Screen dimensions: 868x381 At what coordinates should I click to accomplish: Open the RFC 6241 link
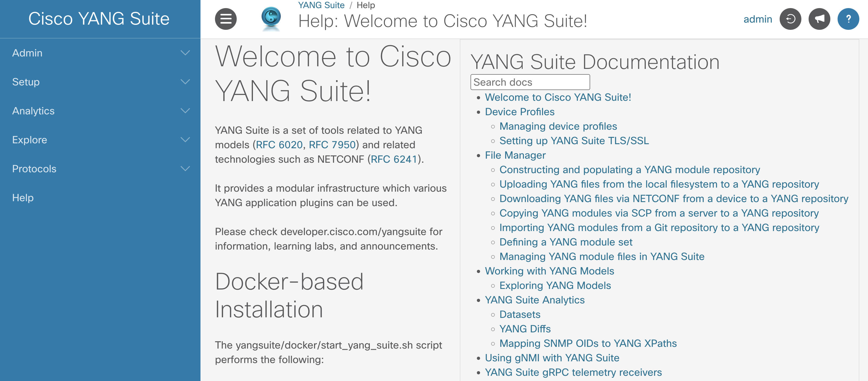(x=393, y=159)
